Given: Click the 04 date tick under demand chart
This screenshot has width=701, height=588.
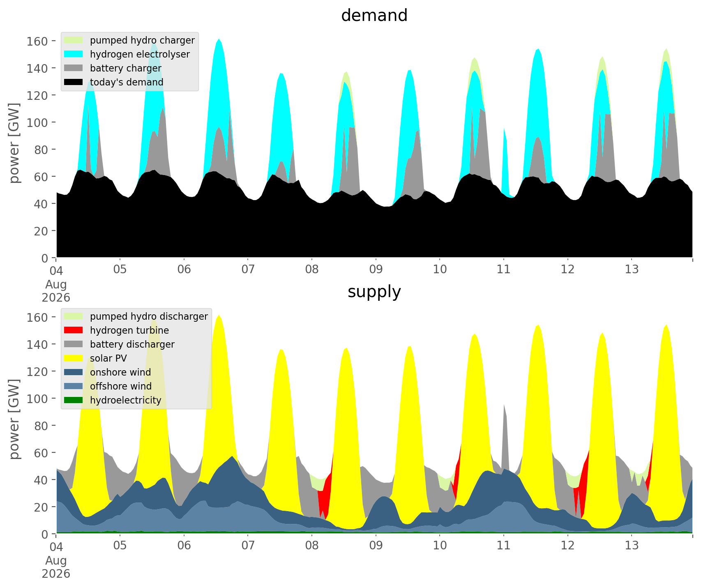Looking at the screenshot, I should pos(56,270).
